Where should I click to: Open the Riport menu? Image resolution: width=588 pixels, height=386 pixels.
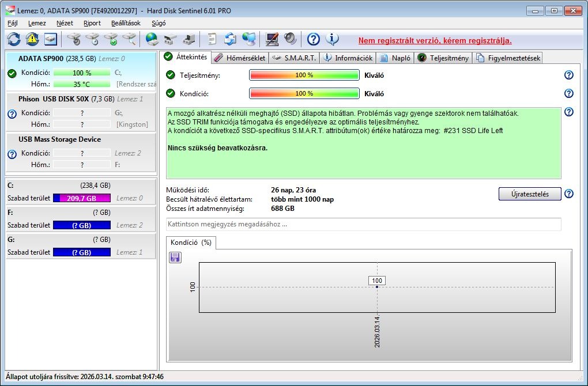point(92,23)
